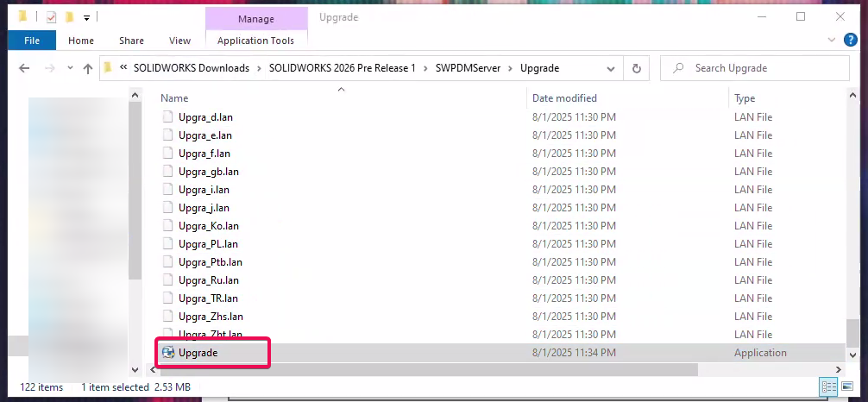Image resolution: width=868 pixels, height=402 pixels.
Task: Click the Properties quick access icon
Action: (50, 17)
